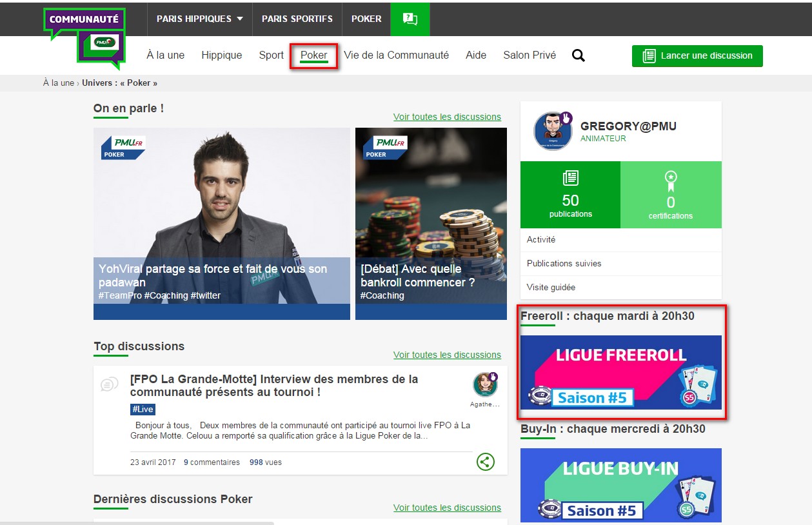The width and height of the screenshot is (812, 525).
Task: Go to À la une tab
Action: click(x=166, y=55)
